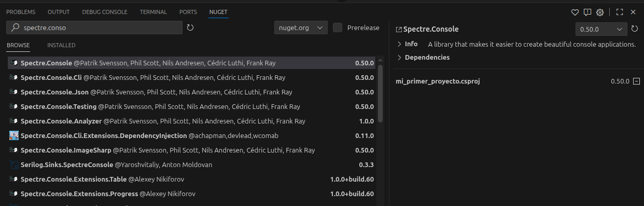644x206 pixels.
Task: Uninstall package from mi_primer_proyecto.csproj using minus button
Action: [x=637, y=81]
